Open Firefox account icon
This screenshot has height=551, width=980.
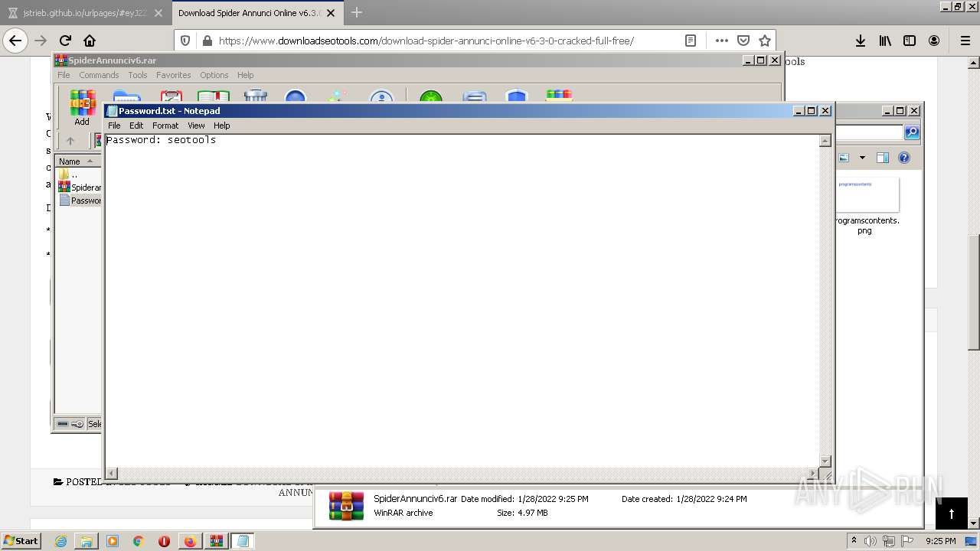click(x=934, y=41)
